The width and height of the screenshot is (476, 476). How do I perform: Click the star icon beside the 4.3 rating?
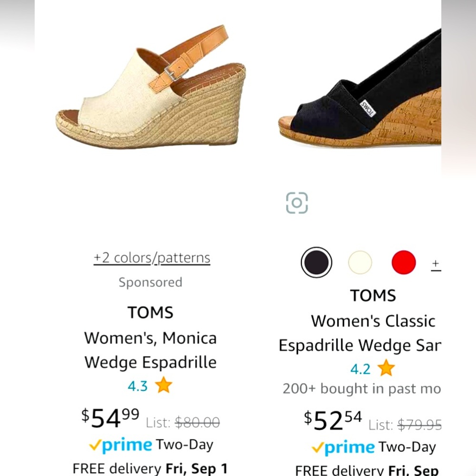[x=163, y=386]
